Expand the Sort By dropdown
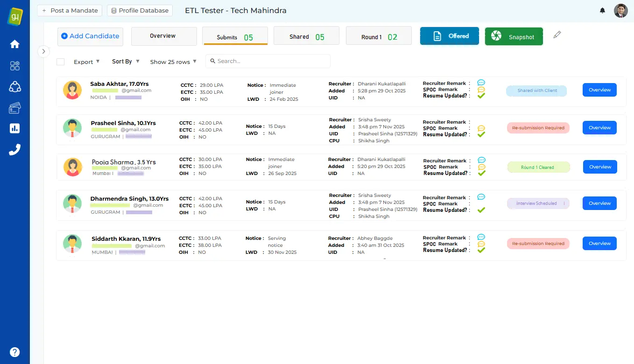 click(126, 62)
